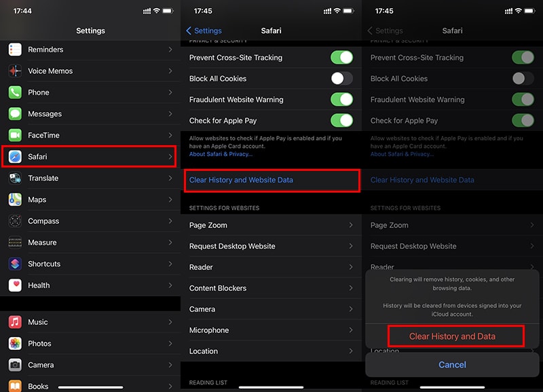Viewport: 543px width, 392px height.
Task: Tap the Maps icon
Action: (15, 199)
